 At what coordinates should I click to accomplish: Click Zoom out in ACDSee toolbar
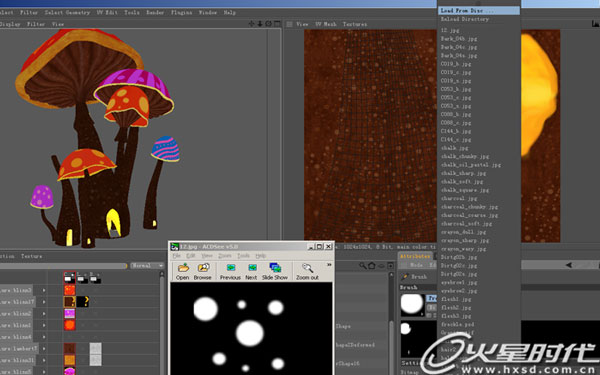coord(307,271)
